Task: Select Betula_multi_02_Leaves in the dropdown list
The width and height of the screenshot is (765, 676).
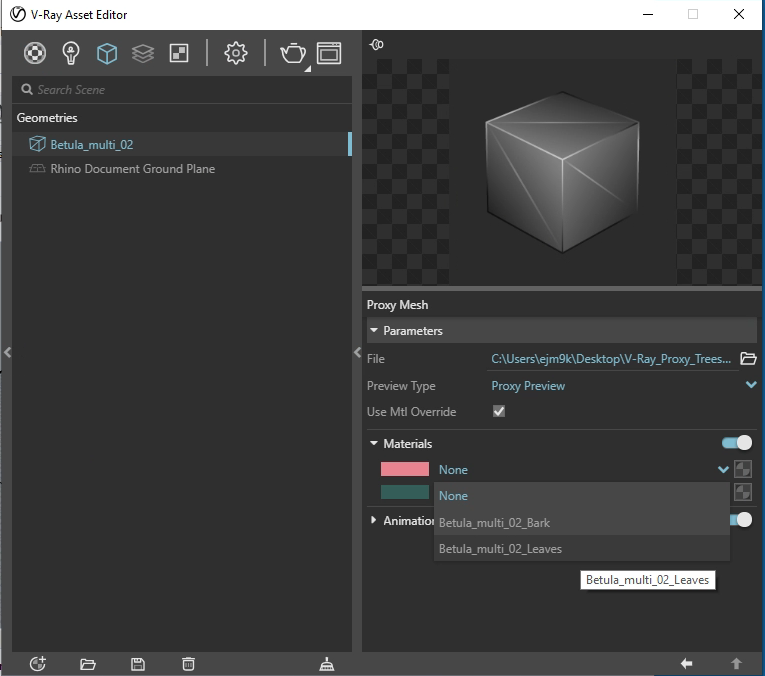Action: [500, 549]
